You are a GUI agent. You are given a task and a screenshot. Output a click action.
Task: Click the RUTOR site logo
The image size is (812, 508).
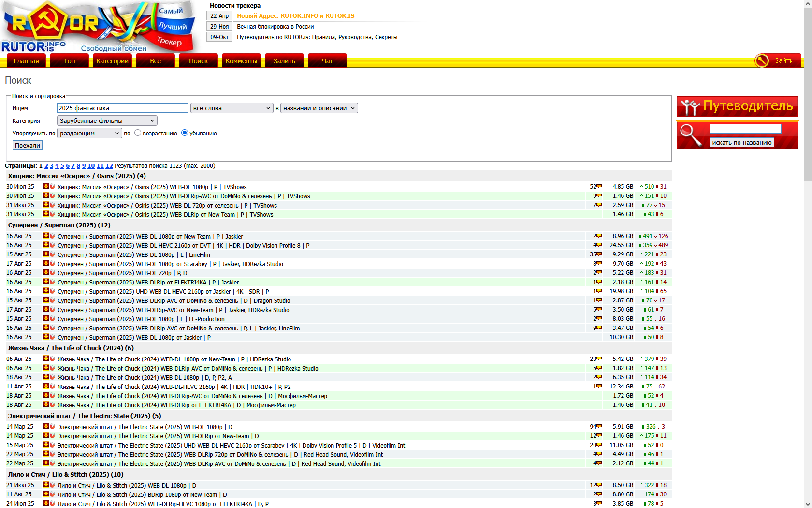pos(99,27)
